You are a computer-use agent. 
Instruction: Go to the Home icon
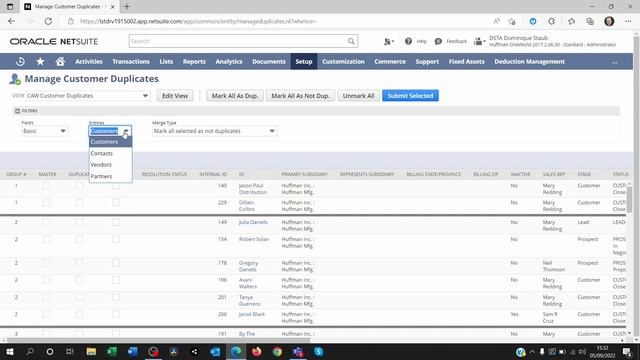tap(60, 62)
